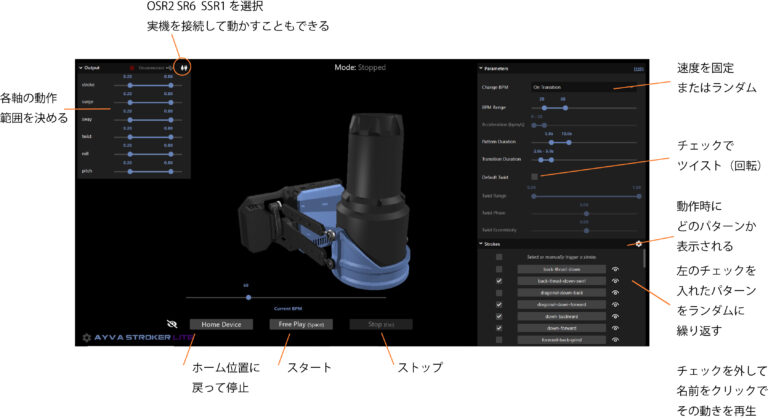Open the settings gear beside AYVA Stroker logo

tap(88, 338)
